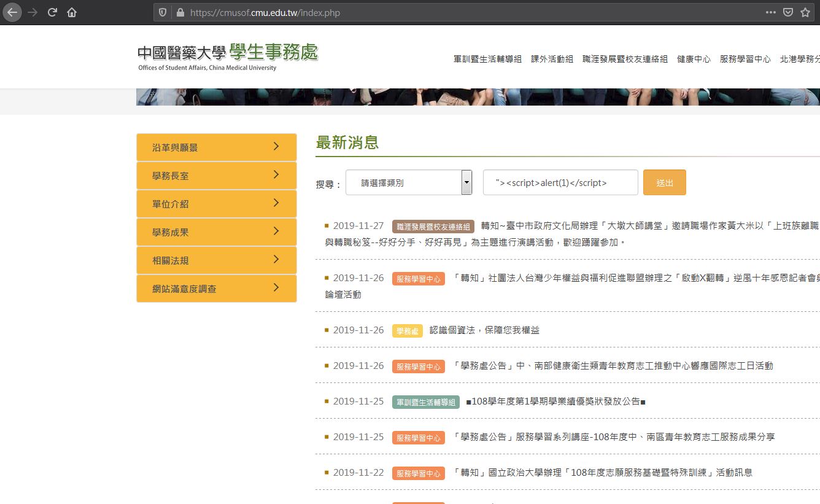Expand the 學務長室 chevron arrow

pyautogui.click(x=276, y=175)
